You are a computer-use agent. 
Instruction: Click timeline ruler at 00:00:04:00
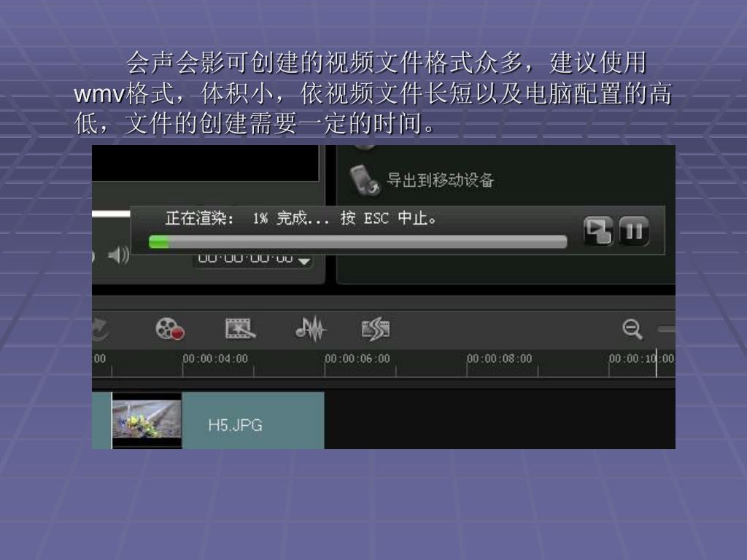point(215,359)
